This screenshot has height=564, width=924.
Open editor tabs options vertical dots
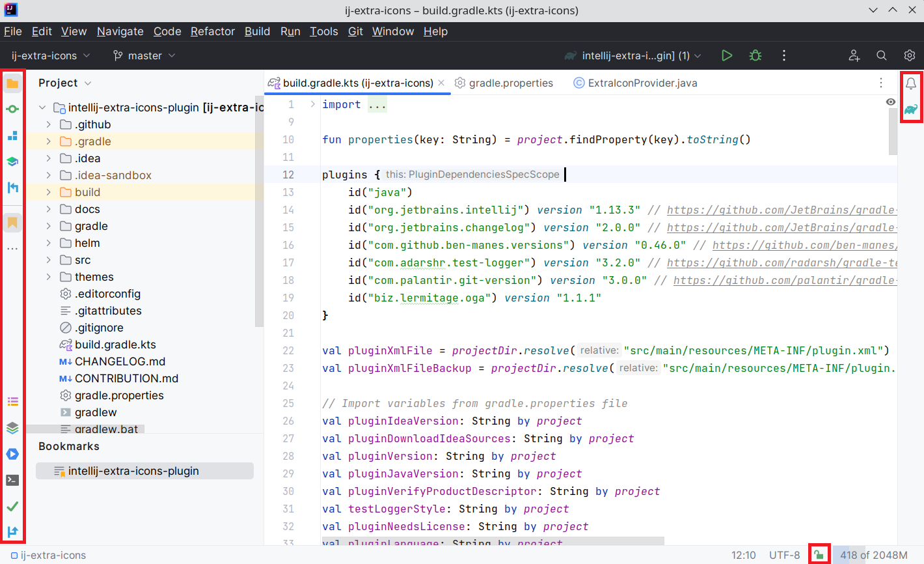pyautogui.click(x=881, y=83)
